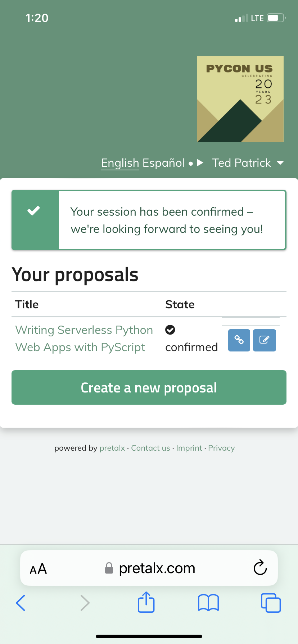This screenshot has height=644, width=298.
Task: Open Writing Serverless Python Web Apps proposal
Action: (84, 339)
